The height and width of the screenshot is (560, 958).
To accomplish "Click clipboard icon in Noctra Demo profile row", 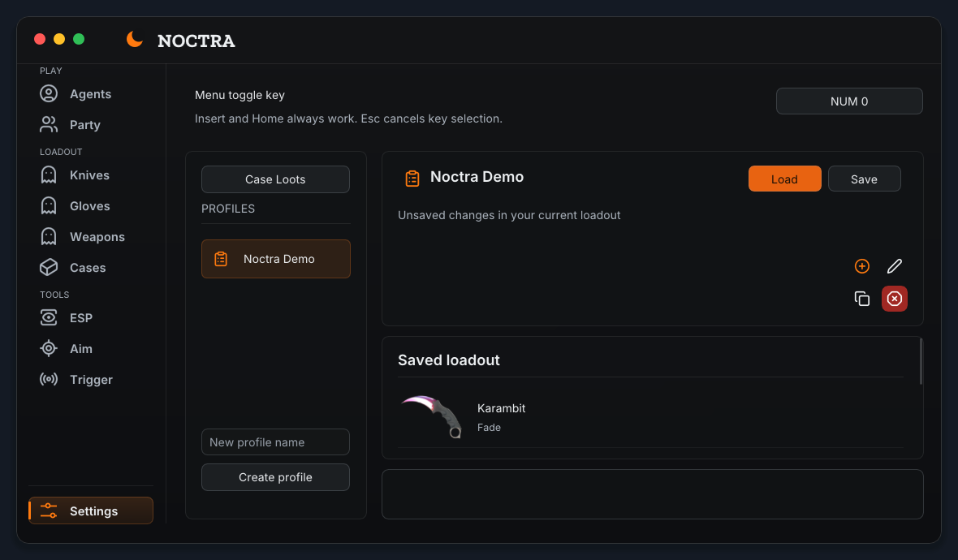I will (221, 259).
